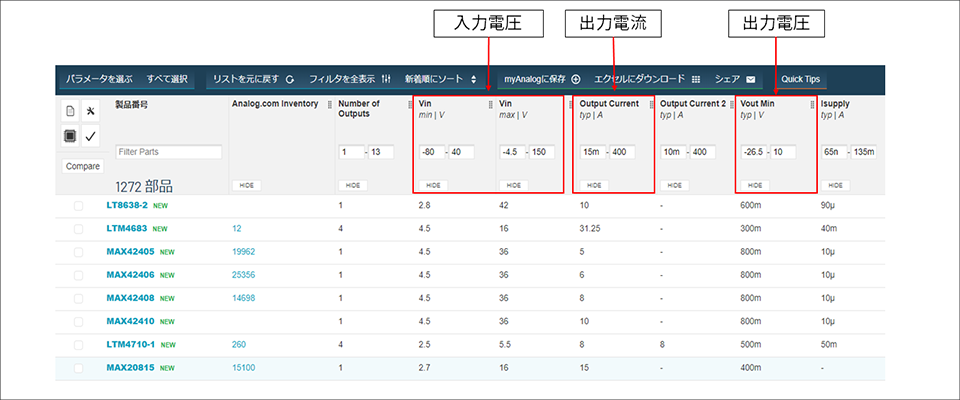The width and height of the screenshot is (960, 400).
Task: Check the LTM4710-1 row checkbox
Action: pos(78,345)
